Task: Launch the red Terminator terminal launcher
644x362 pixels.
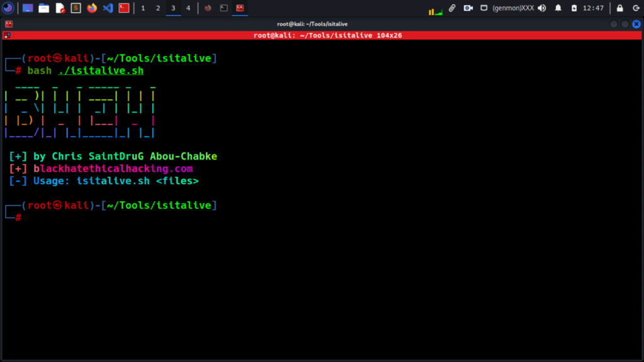Action: click(125, 8)
